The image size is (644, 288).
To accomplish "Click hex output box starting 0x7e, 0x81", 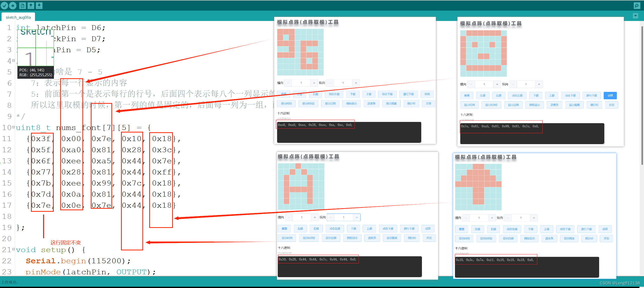I will pyautogui.click(x=532, y=133).
